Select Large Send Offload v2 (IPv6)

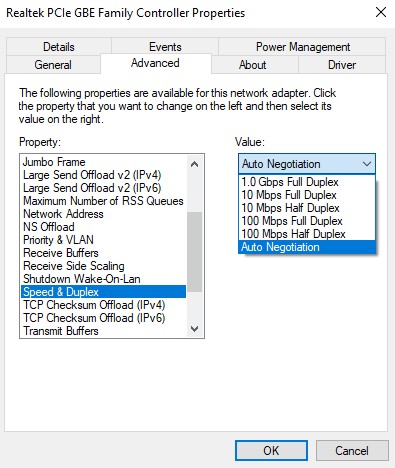pos(103,188)
